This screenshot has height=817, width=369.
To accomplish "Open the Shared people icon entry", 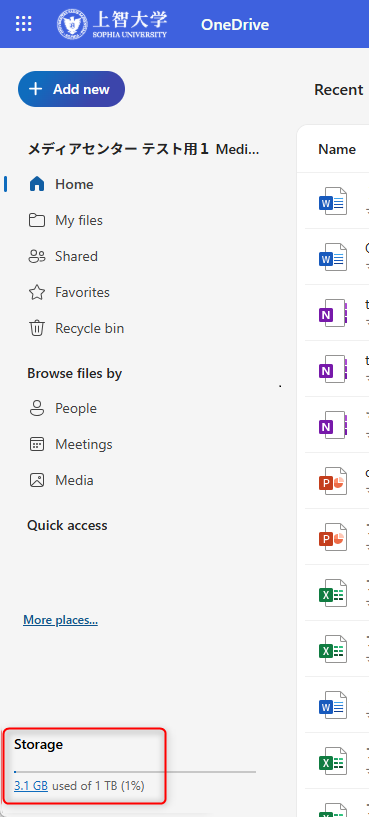I will [x=36, y=256].
